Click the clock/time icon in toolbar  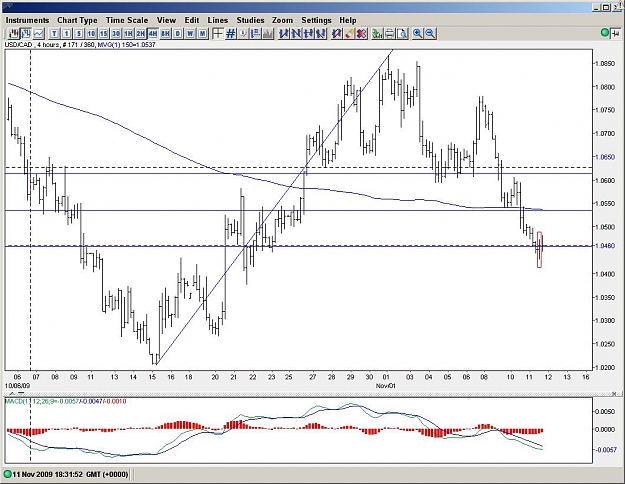pyautogui.click(x=243, y=33)
